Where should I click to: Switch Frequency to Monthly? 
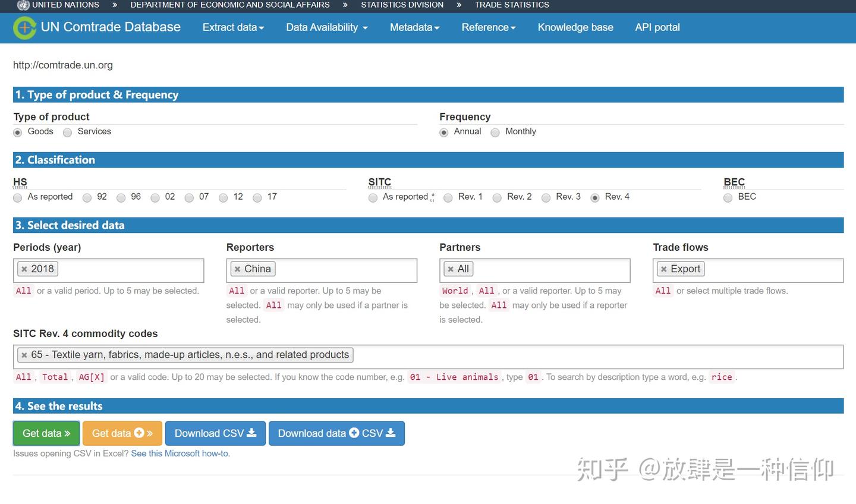pyautogui.click(x=495, y=132)
